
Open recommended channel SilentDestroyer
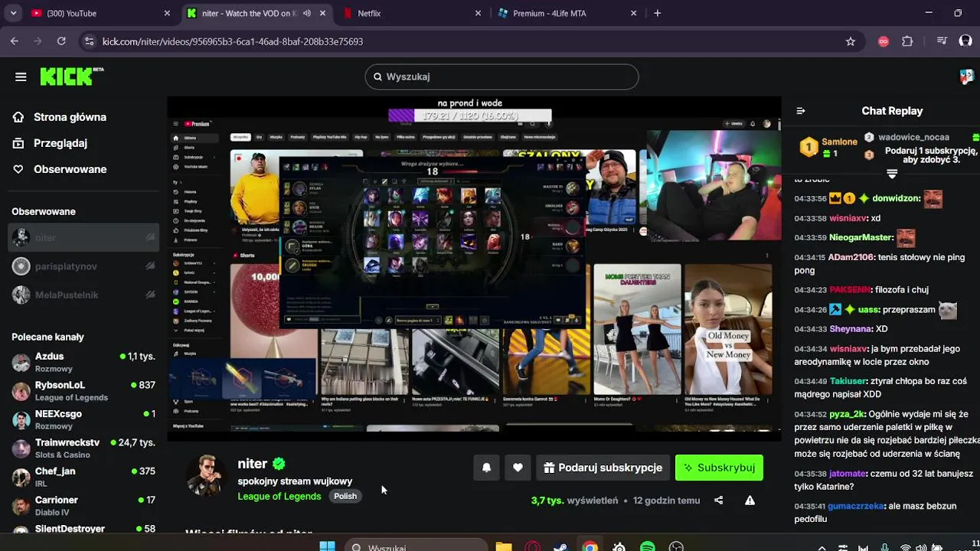tap(83, 529)
